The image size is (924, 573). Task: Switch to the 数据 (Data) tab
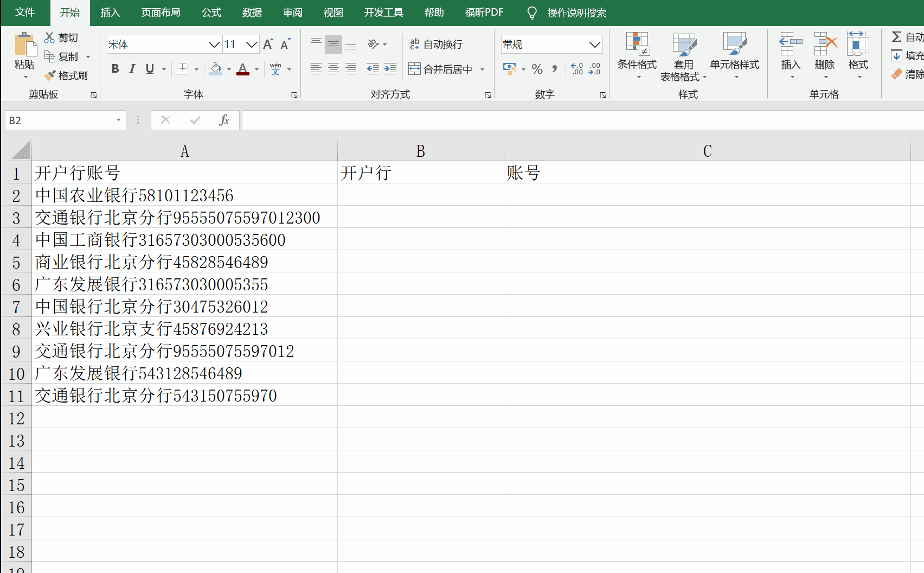(252, 12)
